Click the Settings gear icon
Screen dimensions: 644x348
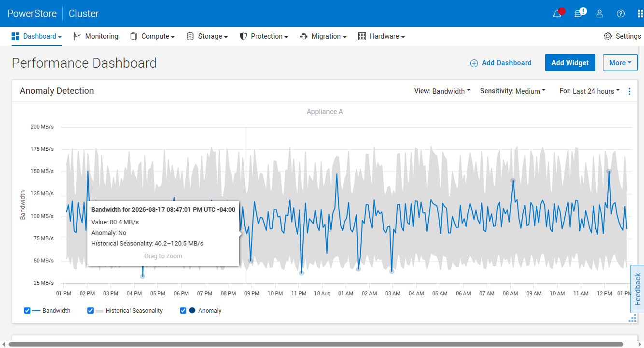(608, 36)
